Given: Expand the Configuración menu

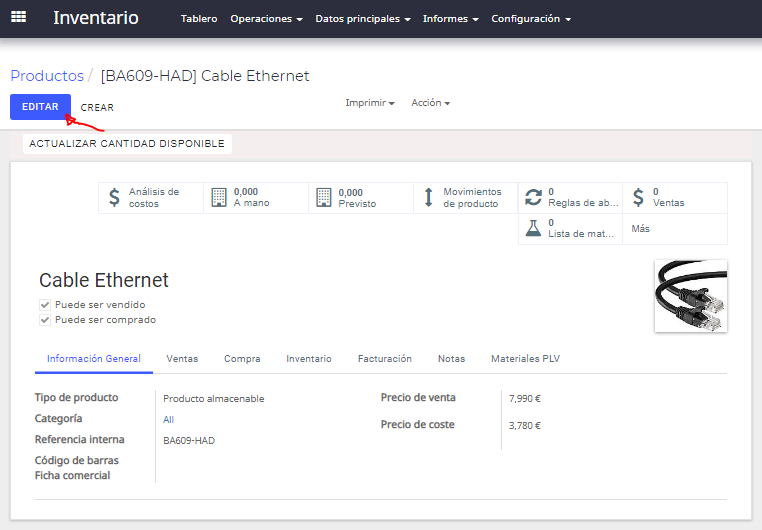Looking at the screenshot, I should pos(531,18).
